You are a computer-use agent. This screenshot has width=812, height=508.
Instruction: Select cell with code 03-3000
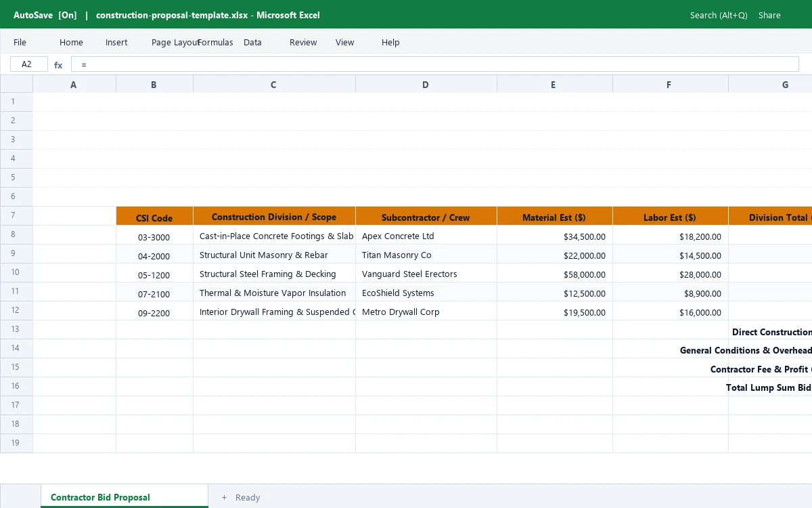[154, 235]
